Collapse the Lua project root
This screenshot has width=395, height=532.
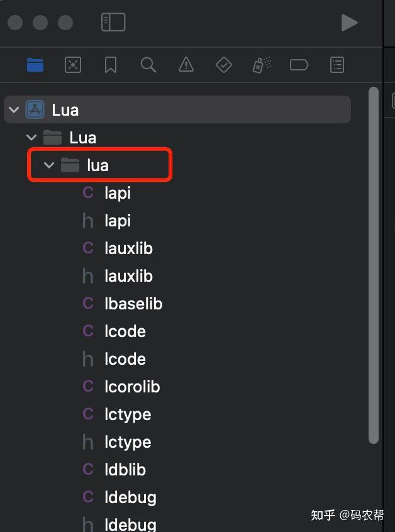pyautogui.click(x=14, y=110)
